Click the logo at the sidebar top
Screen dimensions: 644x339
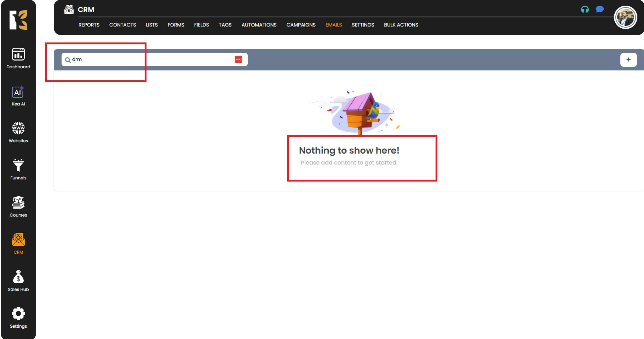(18, 20)
